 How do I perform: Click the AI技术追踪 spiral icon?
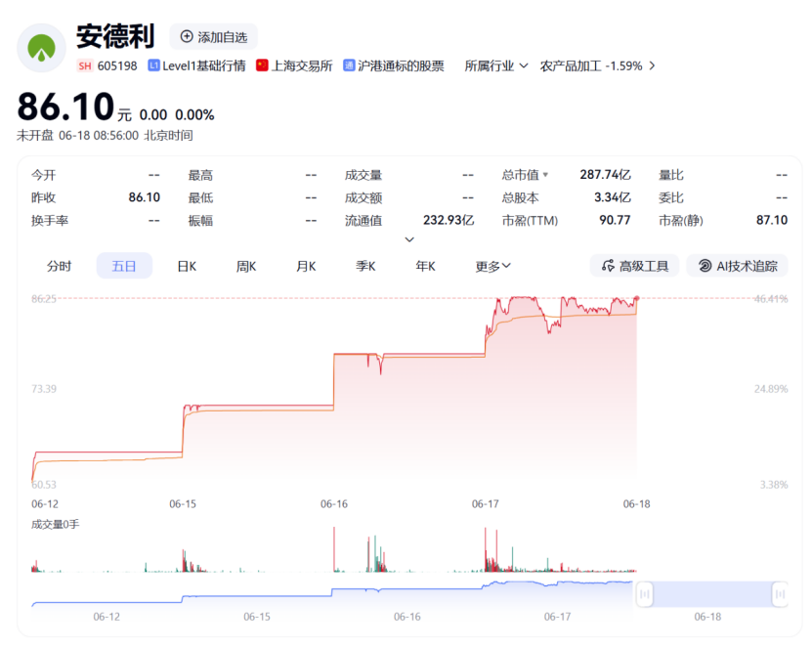click(705, 266)
